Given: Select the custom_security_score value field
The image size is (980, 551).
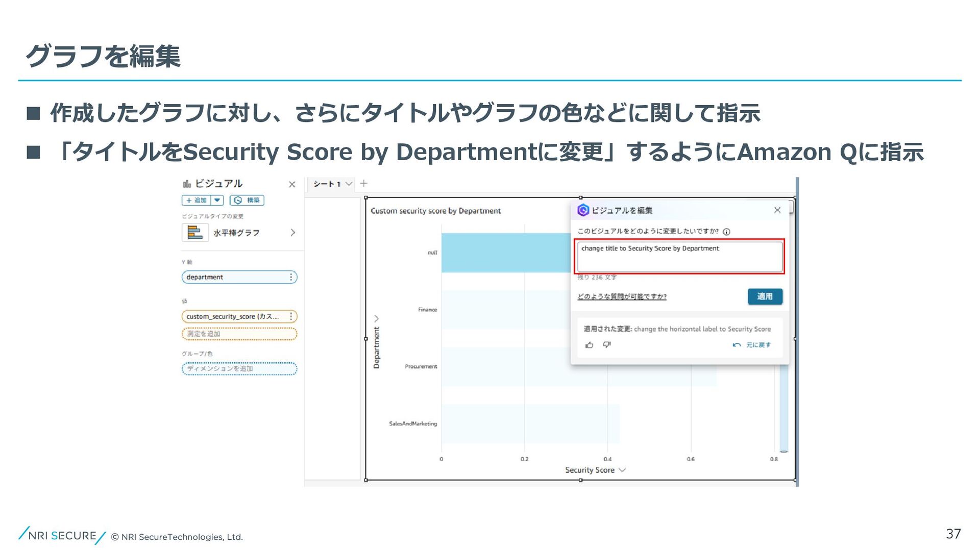Looking at the screenshot, I should point(239,316).
